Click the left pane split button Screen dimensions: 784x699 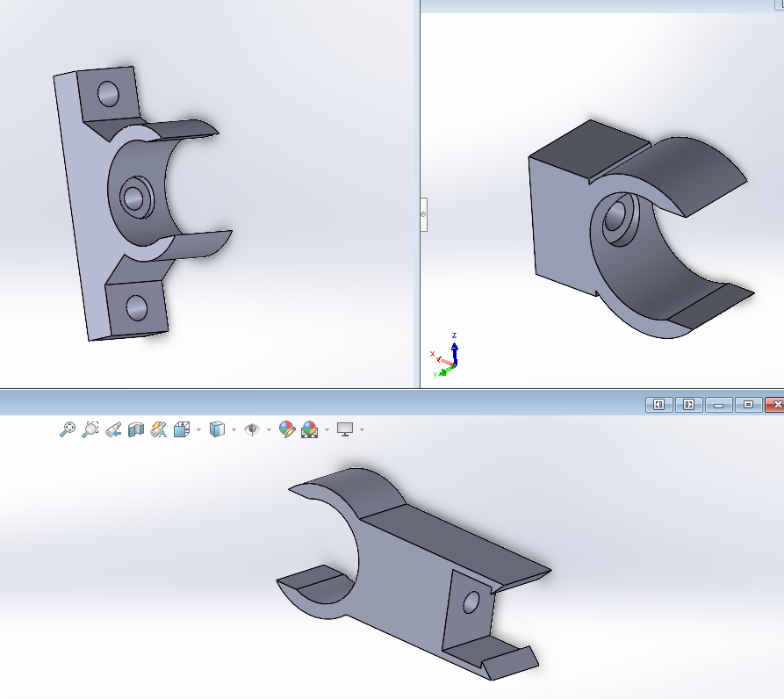pyautogui.click(x=659, y=405)
